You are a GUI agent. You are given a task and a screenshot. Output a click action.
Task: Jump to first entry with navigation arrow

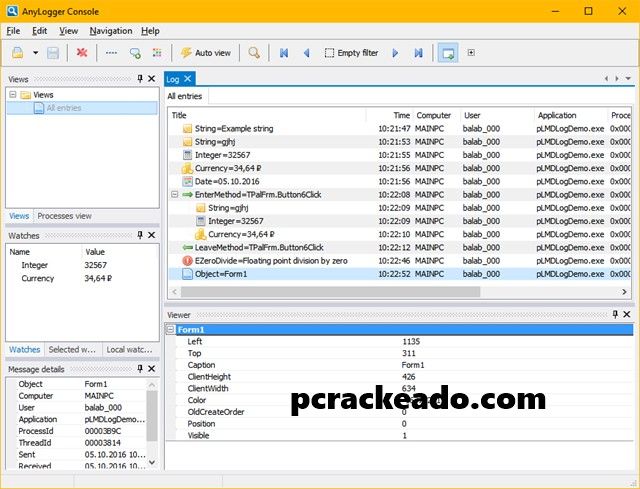pos(284,52)
